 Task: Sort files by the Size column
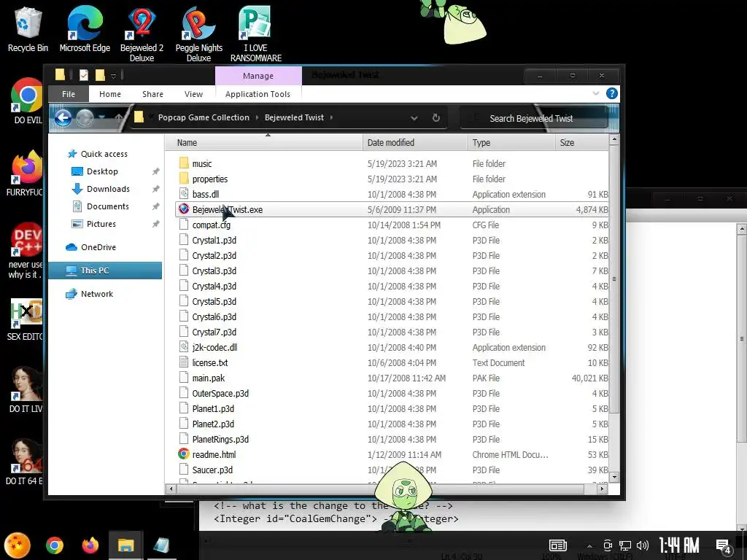581,142
